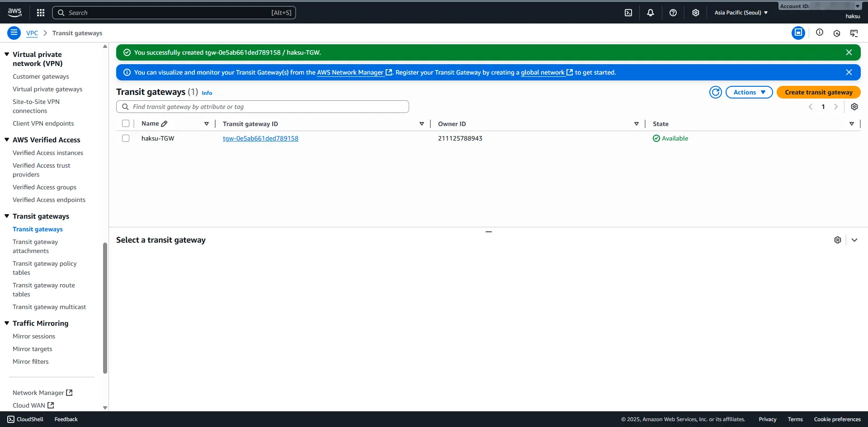Screen dimensions: 868x427
Task: Open tgw-0e5ab661ded789158 link
Action: 260,138
